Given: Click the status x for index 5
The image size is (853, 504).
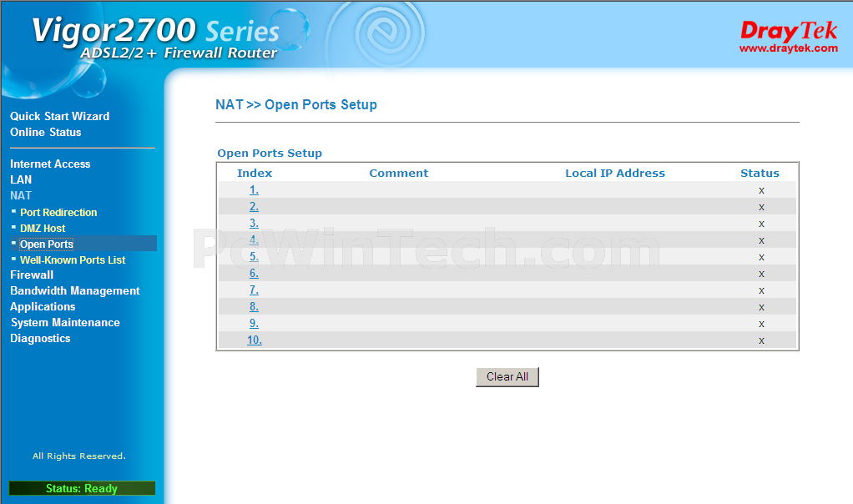Looking at the screenshot, I should click(761, 257).
